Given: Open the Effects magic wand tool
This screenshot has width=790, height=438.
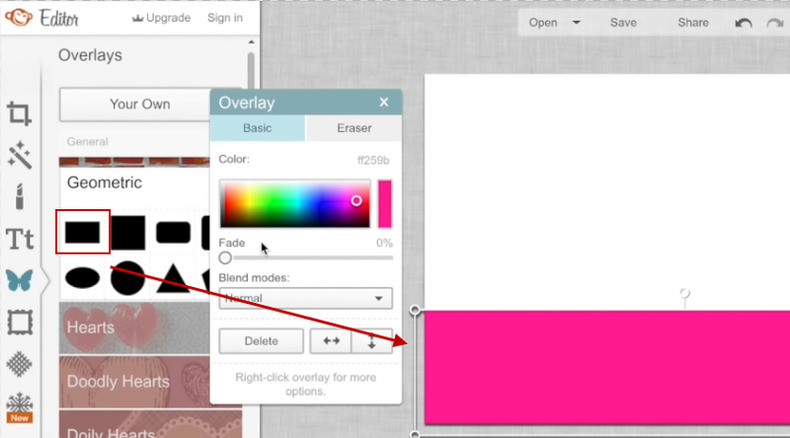Looking at the screenshot, I should coord(19,155).
